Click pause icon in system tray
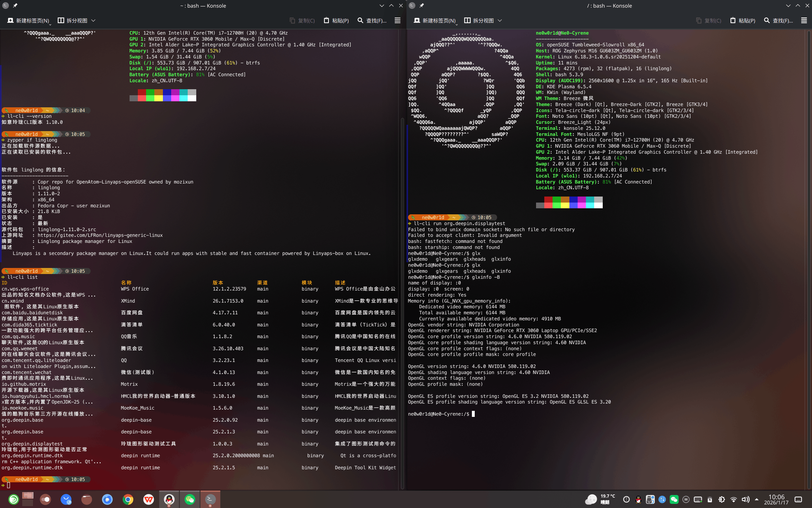Image resolution: width=812 pixels, height=508 pixels. click(x=686, y=499)
